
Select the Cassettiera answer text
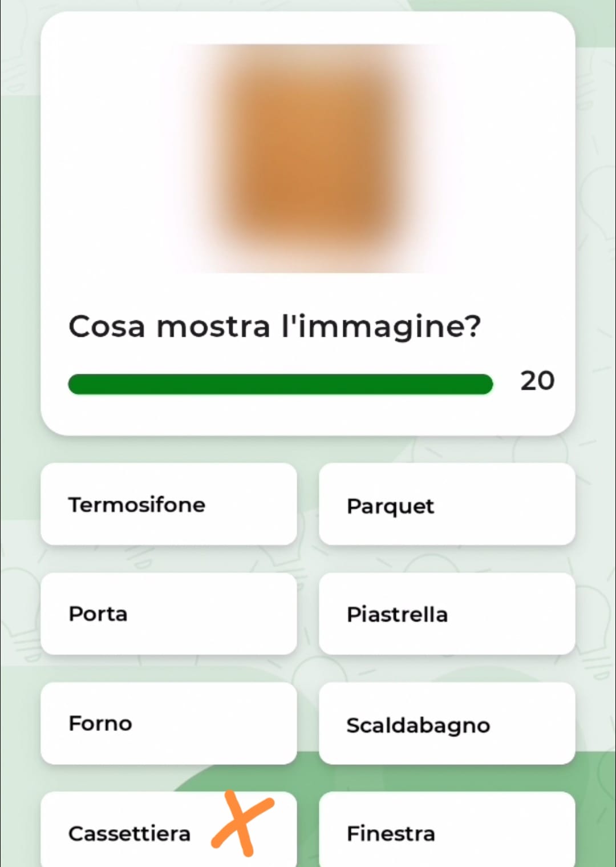click(x=129, y=833)
